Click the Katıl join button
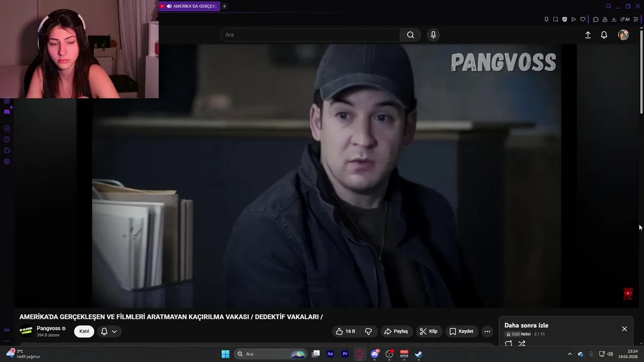Viewport: 644px width, 362px height. [x=84, y=331]
